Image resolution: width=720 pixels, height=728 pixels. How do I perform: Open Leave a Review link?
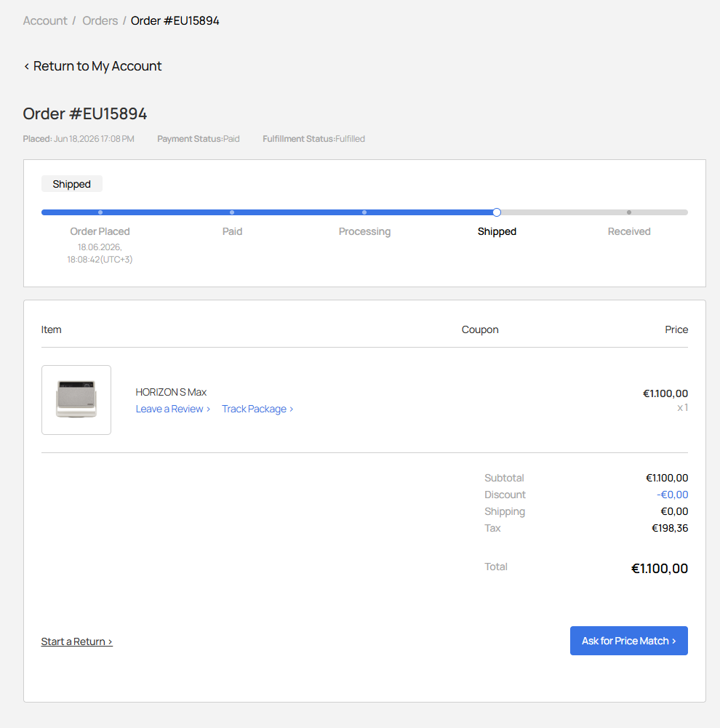pyautogui.click(x=172, y=409)
